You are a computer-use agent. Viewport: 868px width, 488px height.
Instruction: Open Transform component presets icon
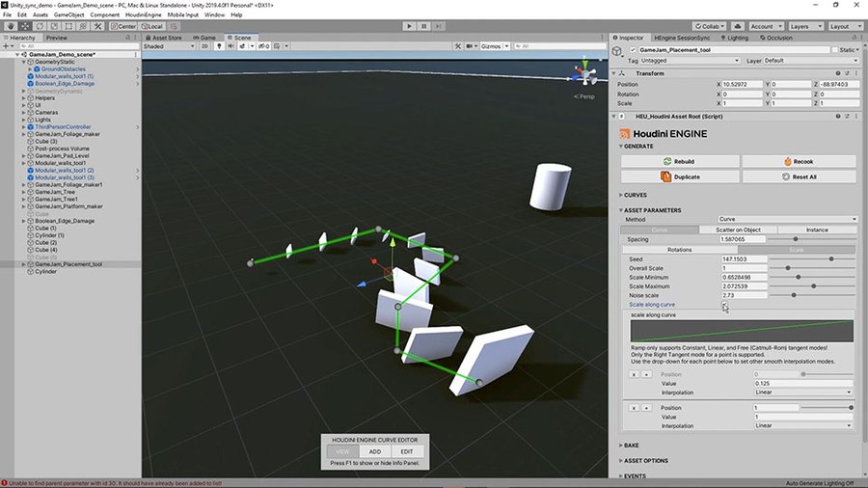(x=847, y=73)
